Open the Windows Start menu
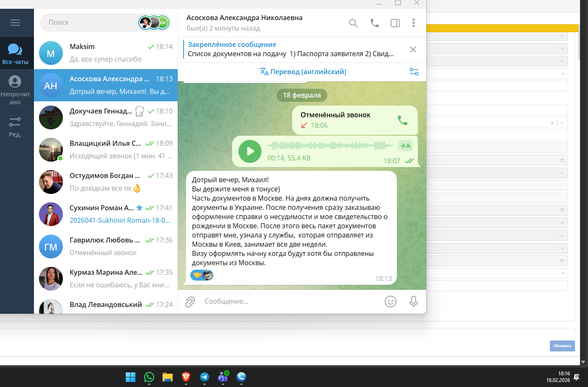This screenshot has height=387, width=588. tap(130, 377)
